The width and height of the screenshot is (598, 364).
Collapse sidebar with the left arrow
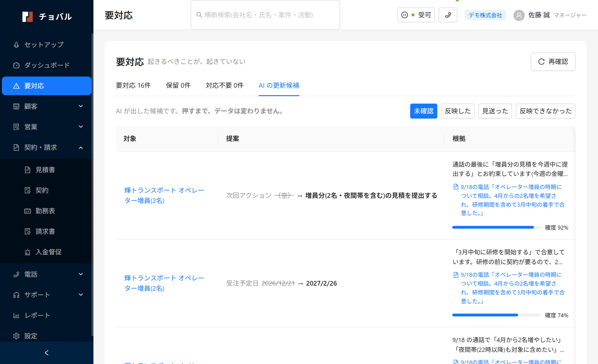[x=46, y=353]
